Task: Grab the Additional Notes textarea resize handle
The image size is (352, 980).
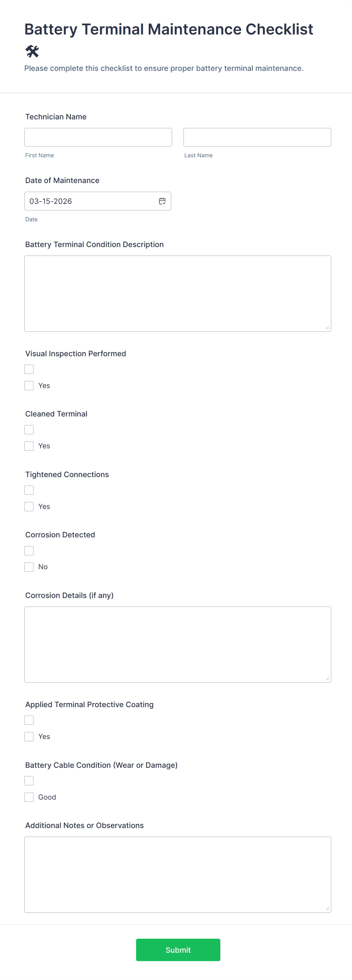Action: pyautogui.click(x=327, y=909)
